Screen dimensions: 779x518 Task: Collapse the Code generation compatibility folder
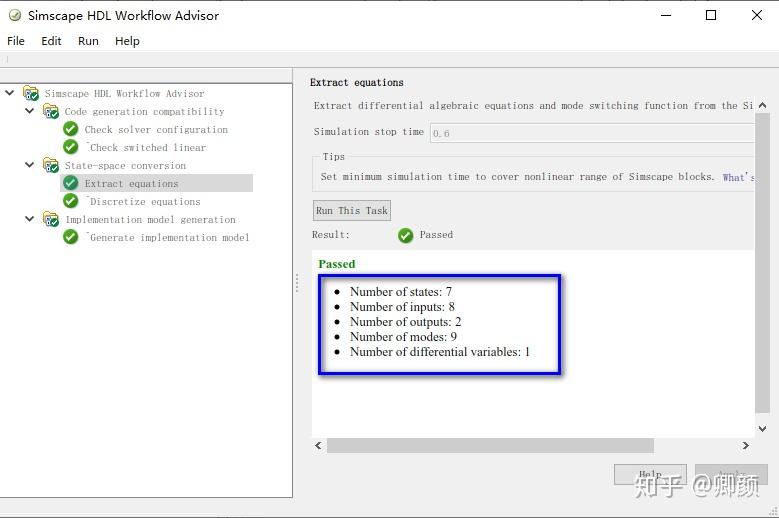[29, 111]
